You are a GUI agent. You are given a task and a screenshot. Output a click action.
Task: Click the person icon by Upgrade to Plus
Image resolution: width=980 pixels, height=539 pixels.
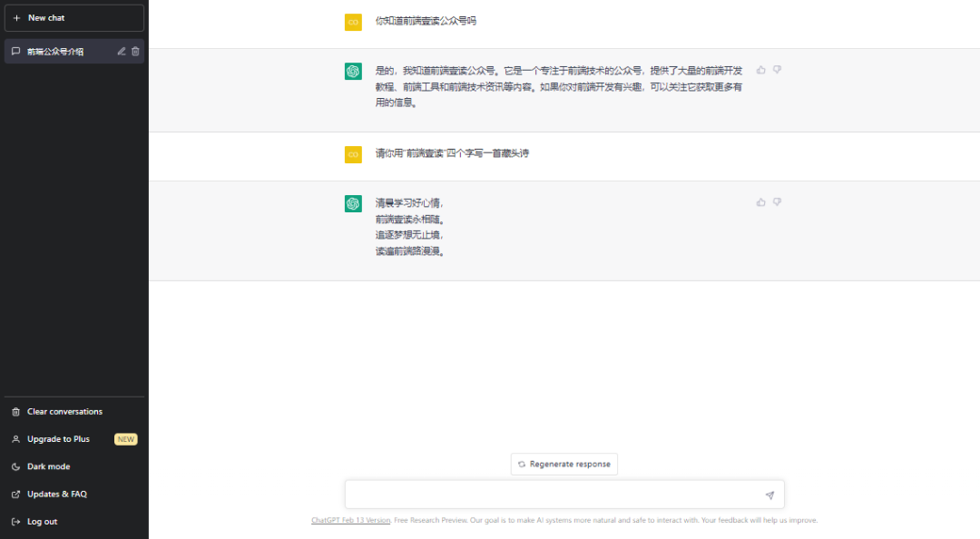[x=16, y=439]
